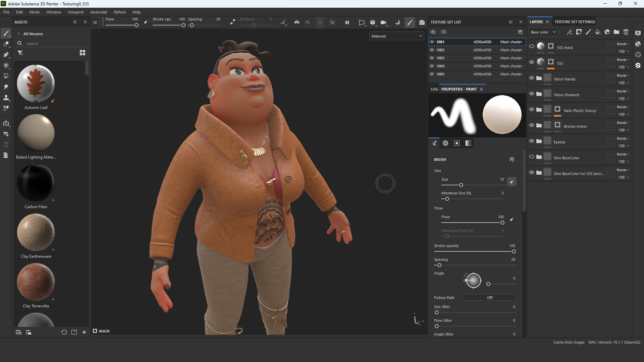Screen dimensions: 644x362
Task: Delete layer using the trash icon
Action: 626,32
